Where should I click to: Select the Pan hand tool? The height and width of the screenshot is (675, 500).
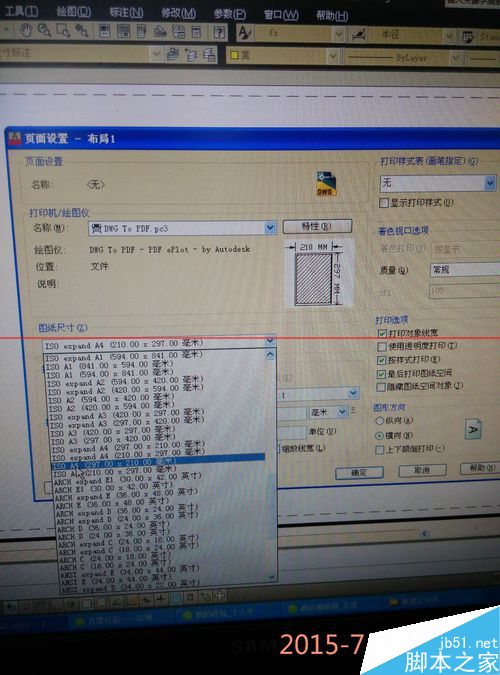click(26, 30)
